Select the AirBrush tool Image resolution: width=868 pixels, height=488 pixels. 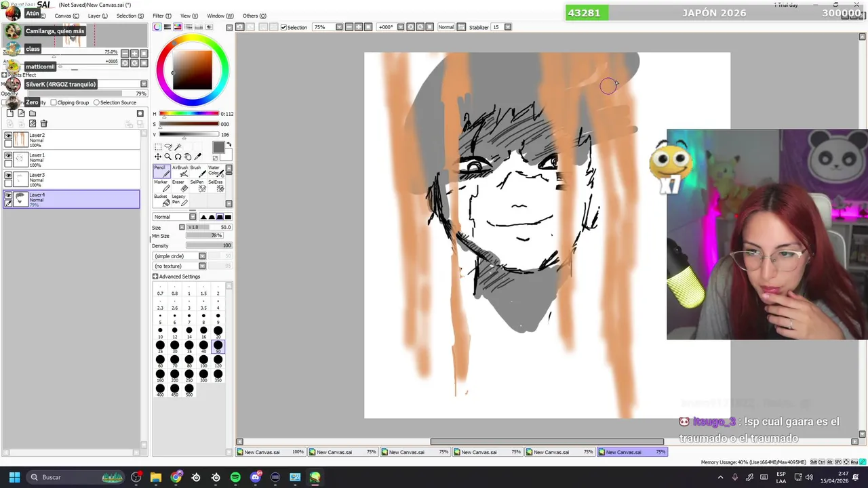pos(179,171)
